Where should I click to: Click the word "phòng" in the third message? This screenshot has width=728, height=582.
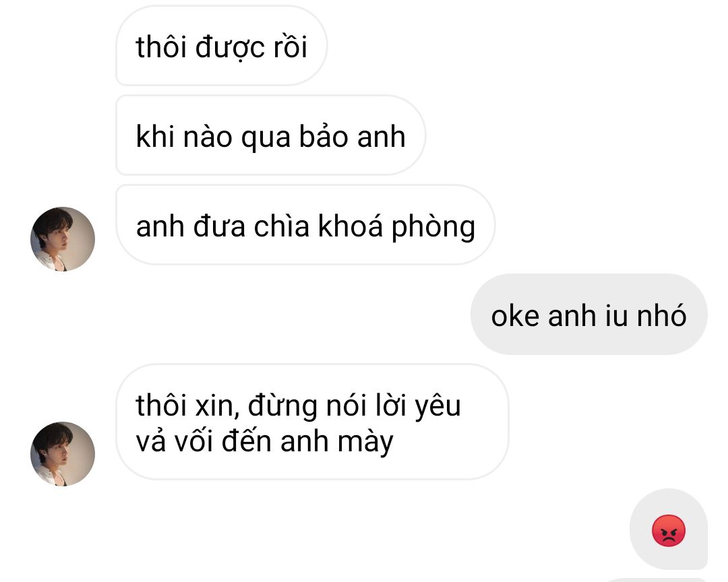click(x=433, y=228)
